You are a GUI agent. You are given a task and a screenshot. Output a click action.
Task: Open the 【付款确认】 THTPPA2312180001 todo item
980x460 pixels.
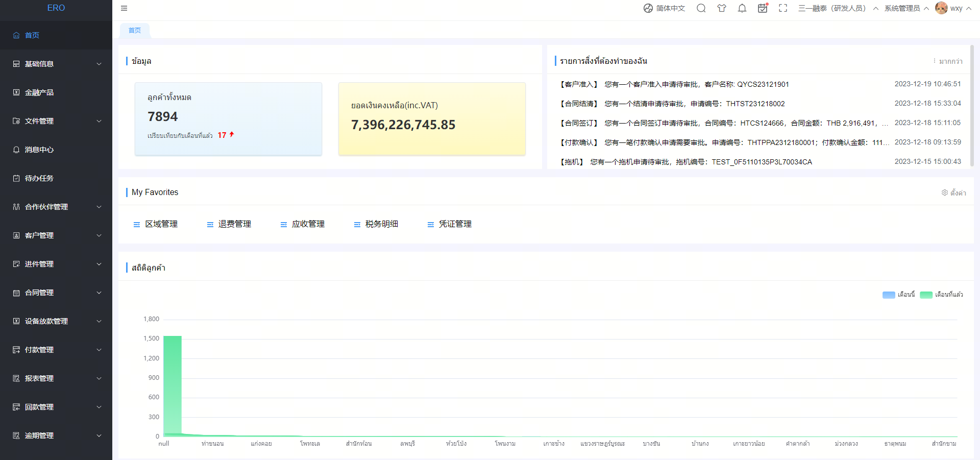coord(761,142)
